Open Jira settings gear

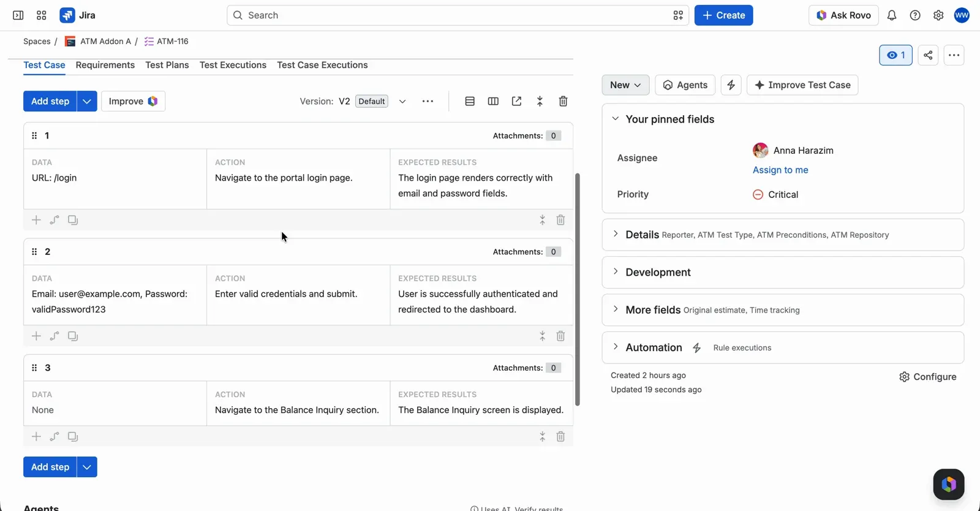point(938,15)
